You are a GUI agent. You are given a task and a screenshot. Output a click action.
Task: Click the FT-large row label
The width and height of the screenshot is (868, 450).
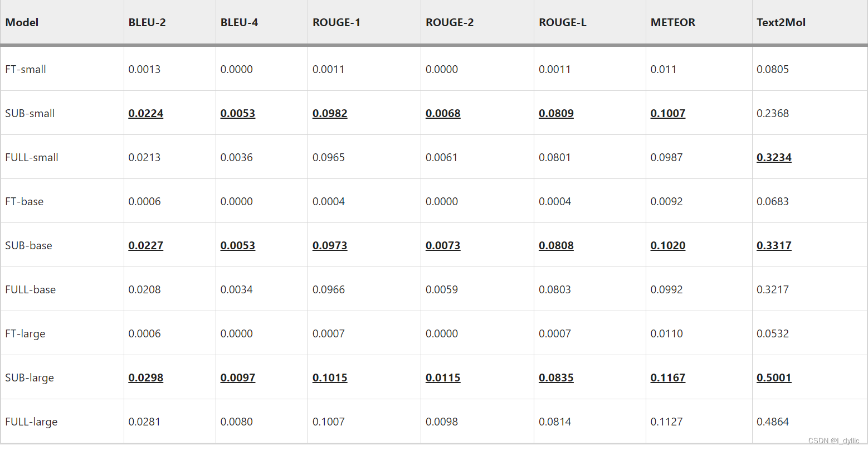(25, 333)
